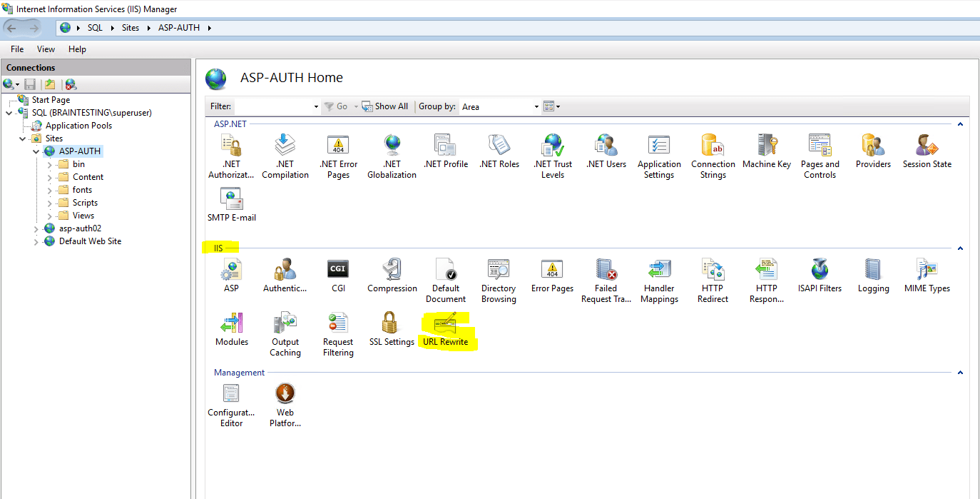The height and width of the screenshot is (499, 980).
Task: Open the .NET Roles feature
Action: [x=499, y=151]
